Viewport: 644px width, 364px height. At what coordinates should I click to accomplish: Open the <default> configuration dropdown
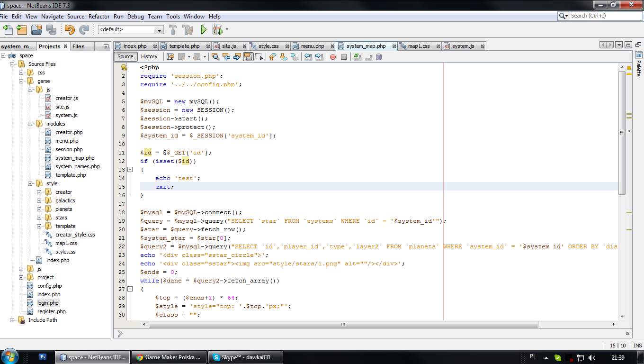[x=159, y=30]
